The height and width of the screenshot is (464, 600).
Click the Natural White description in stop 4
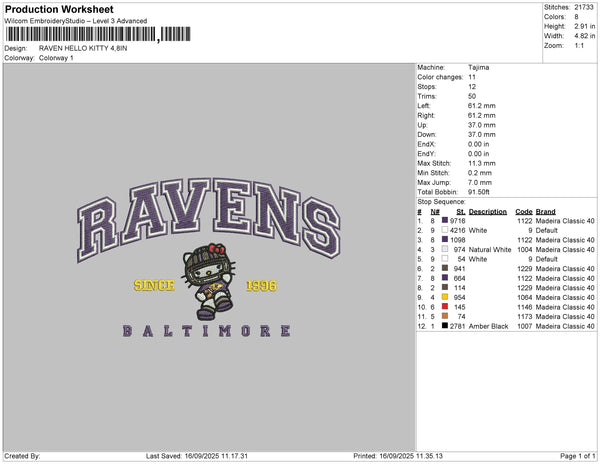pyautogui.click(x=490, y=249)
